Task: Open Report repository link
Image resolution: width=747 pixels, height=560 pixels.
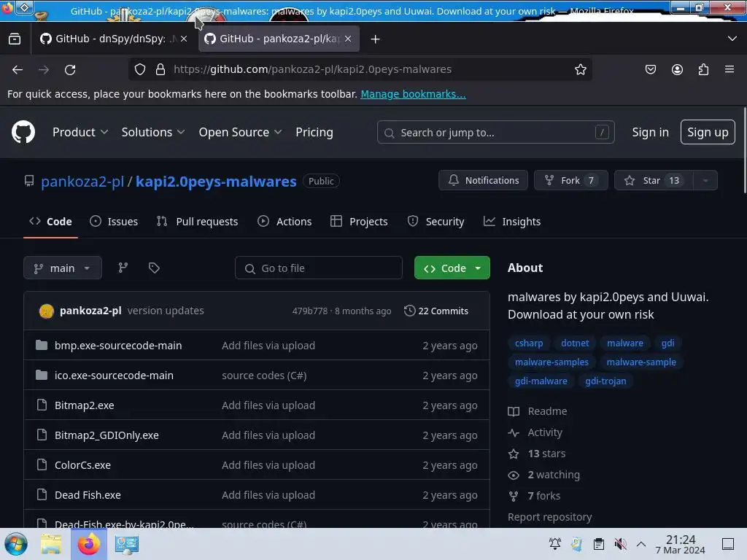Action: [550, 517]
